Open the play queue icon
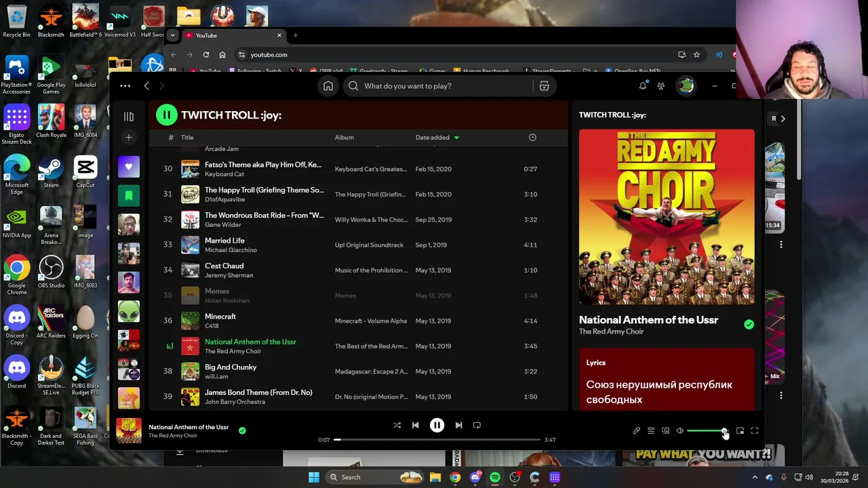 point(651,431)
